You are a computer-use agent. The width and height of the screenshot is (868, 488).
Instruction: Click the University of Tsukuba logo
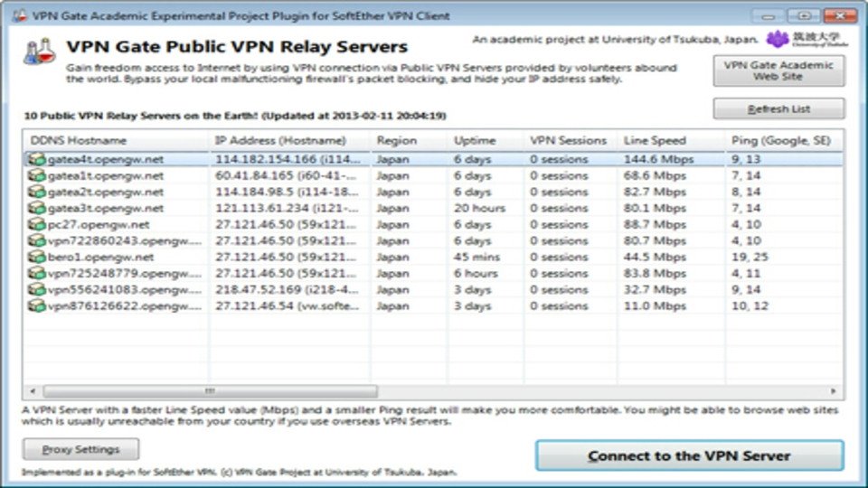click(x=807, y=39)
